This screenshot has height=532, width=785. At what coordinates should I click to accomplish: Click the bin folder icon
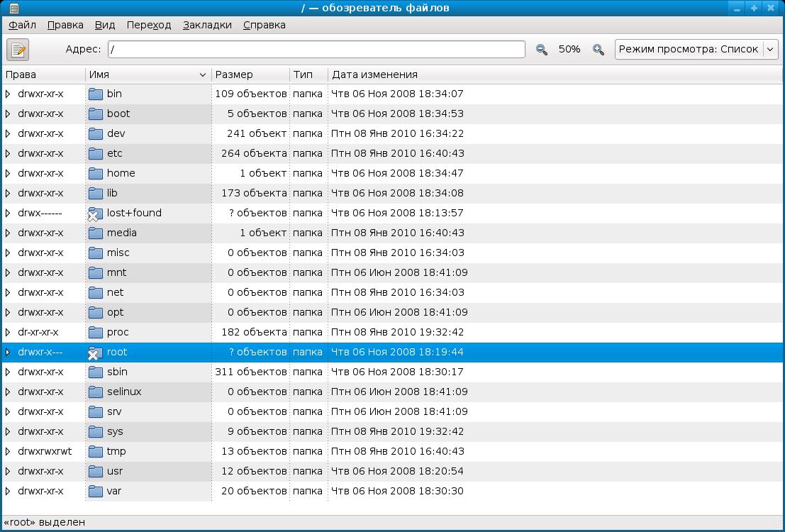click(x=96, y=94)
